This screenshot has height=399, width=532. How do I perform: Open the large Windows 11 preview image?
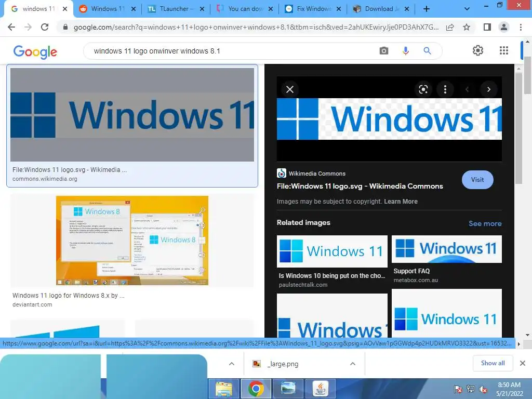(x=389, y=119)
